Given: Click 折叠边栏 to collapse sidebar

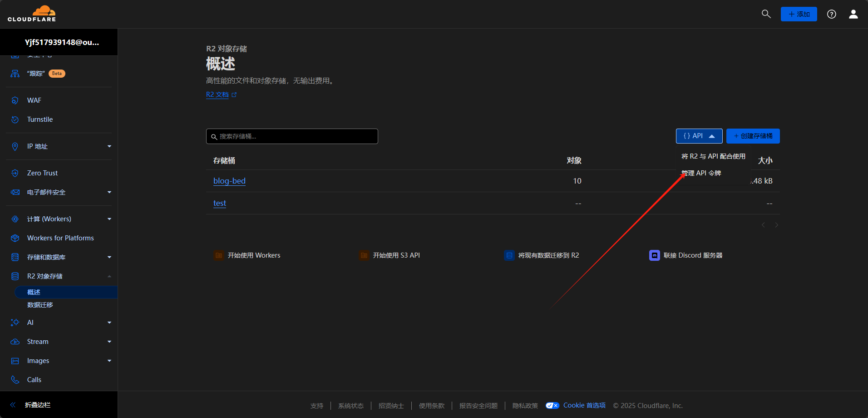Looking at the screenshot, I should [x=38, y=405].
